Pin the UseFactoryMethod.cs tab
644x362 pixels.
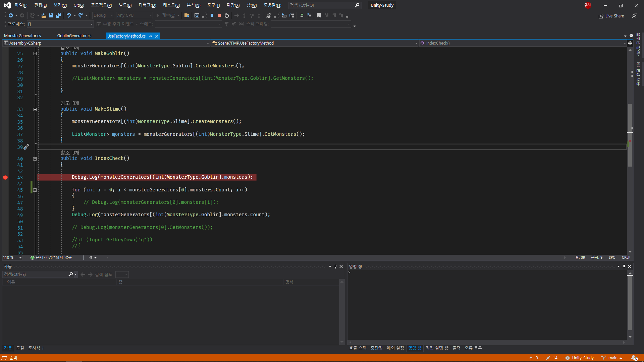coord(151,36)
